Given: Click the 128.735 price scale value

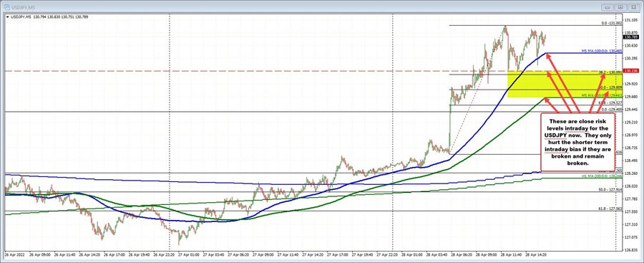Looking at the screenshot, I should tap(631, 148).
